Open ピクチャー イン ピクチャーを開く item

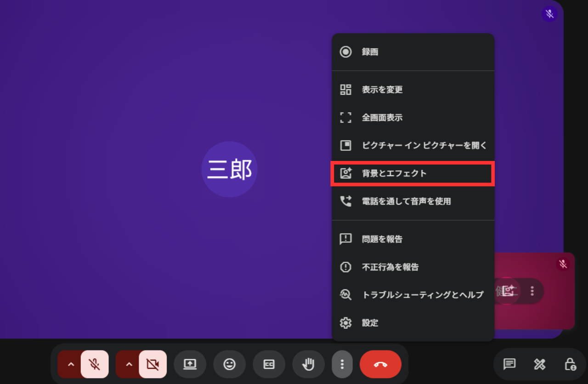pyautogui.click(x=413, y=145)
